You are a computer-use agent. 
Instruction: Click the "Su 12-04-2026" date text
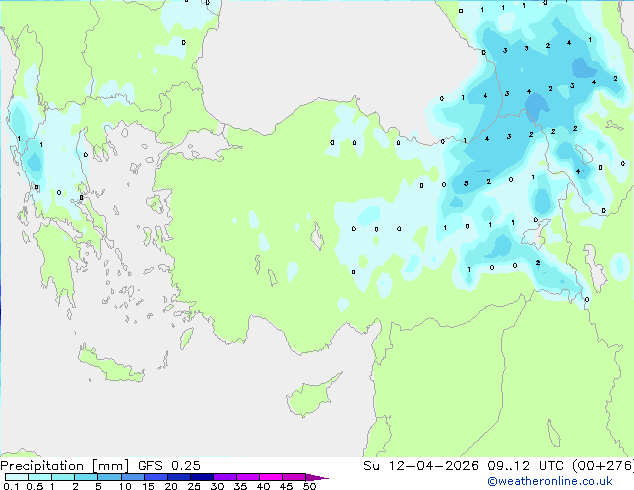[x=421, y=466]
